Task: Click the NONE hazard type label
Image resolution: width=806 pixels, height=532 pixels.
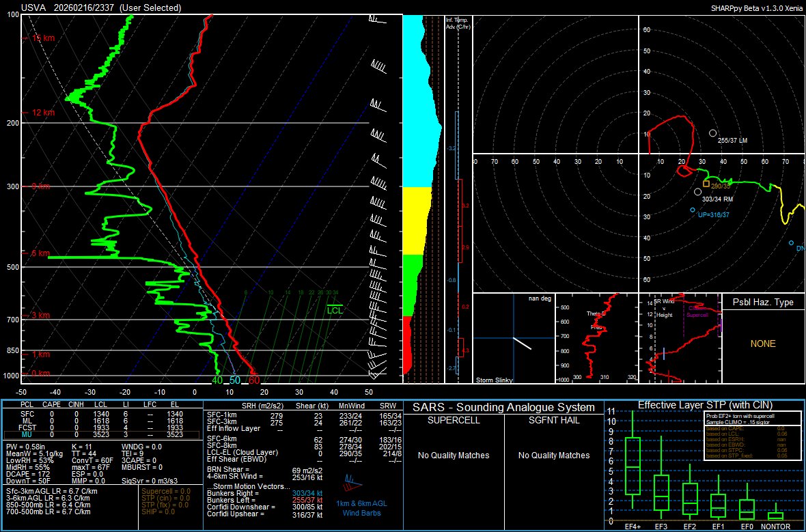Action: click(x=763, y=344)
